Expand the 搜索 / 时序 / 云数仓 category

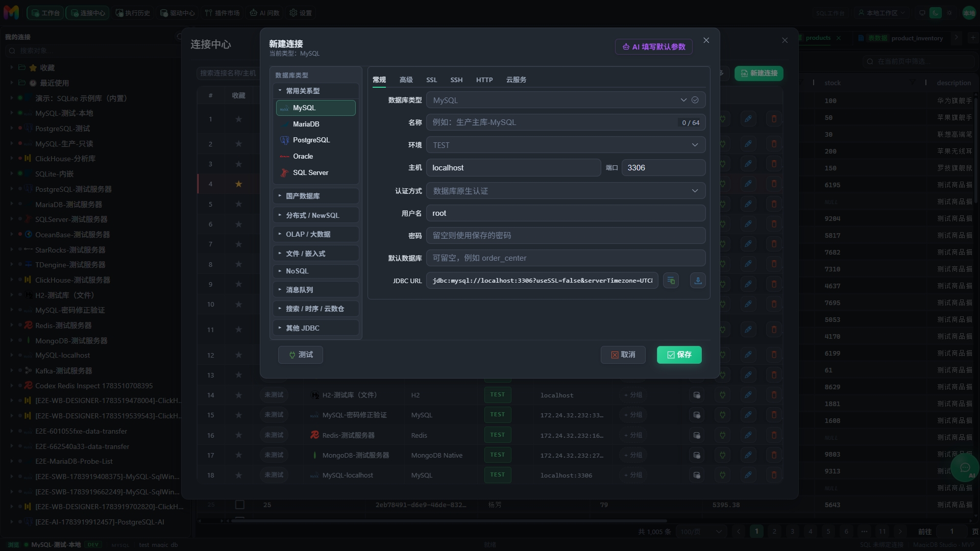pyautogui.click(x=315, y=309)
